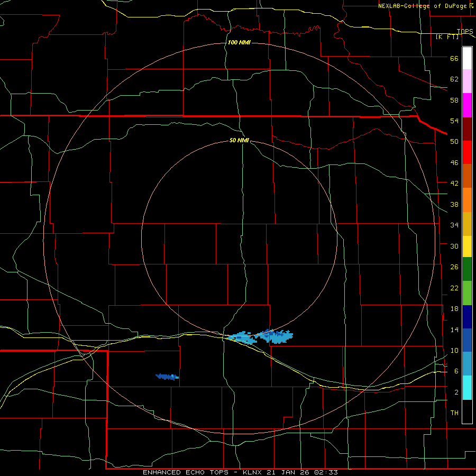The height and width of the screenshot is (476, 476).
Task: Click the medium blue legend swatch
Action: point(467,340)
